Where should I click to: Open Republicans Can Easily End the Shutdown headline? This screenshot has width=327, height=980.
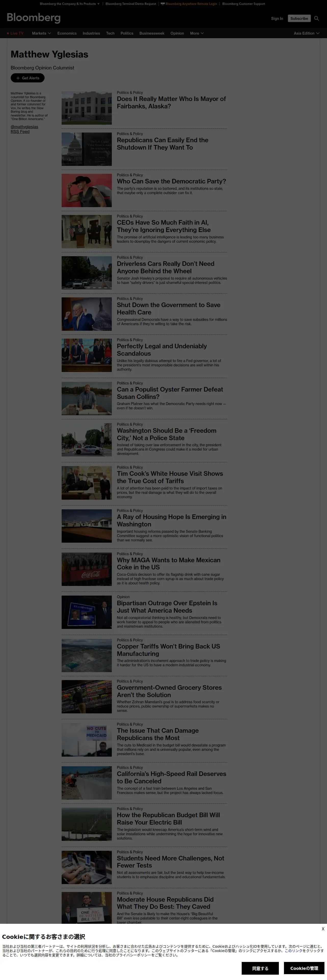(x=162, y=144)
